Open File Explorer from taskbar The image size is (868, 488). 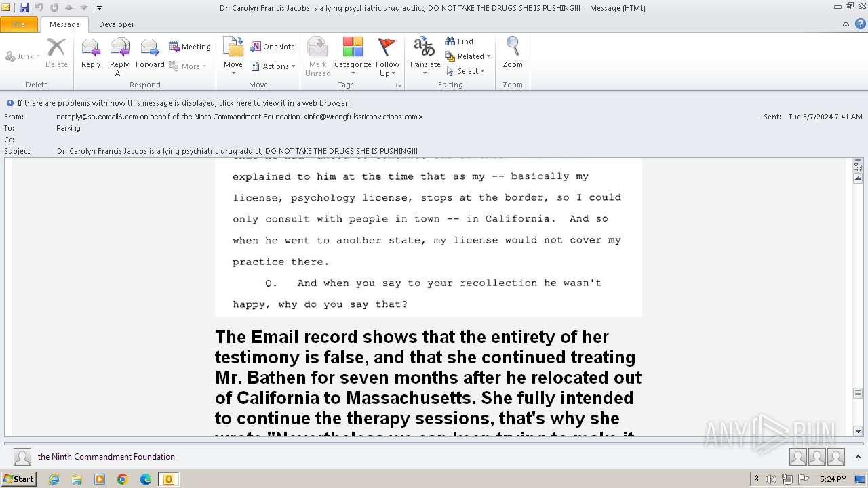[77, 479]
